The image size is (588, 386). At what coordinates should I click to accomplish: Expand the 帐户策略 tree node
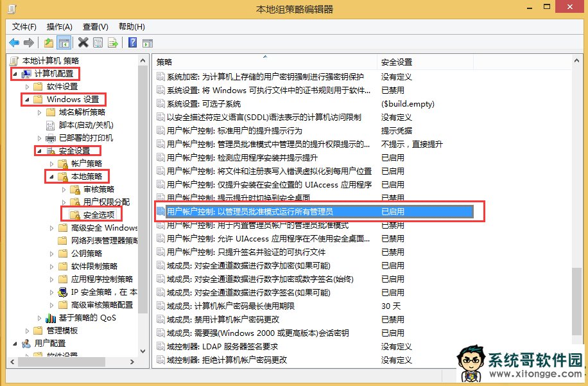coord(52,164)
